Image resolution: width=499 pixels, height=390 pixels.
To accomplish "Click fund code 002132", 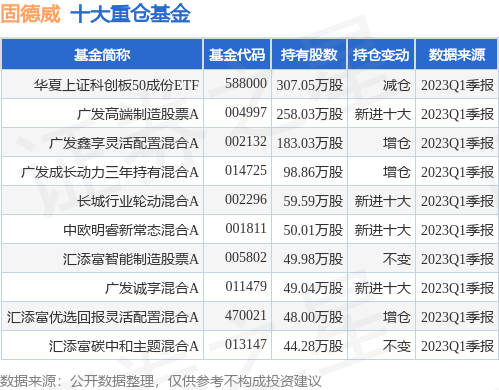I will pos(246,142).
